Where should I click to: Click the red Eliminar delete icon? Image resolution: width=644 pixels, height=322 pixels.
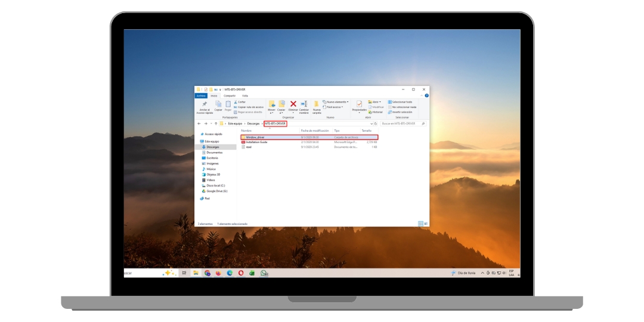pos(293,105)
